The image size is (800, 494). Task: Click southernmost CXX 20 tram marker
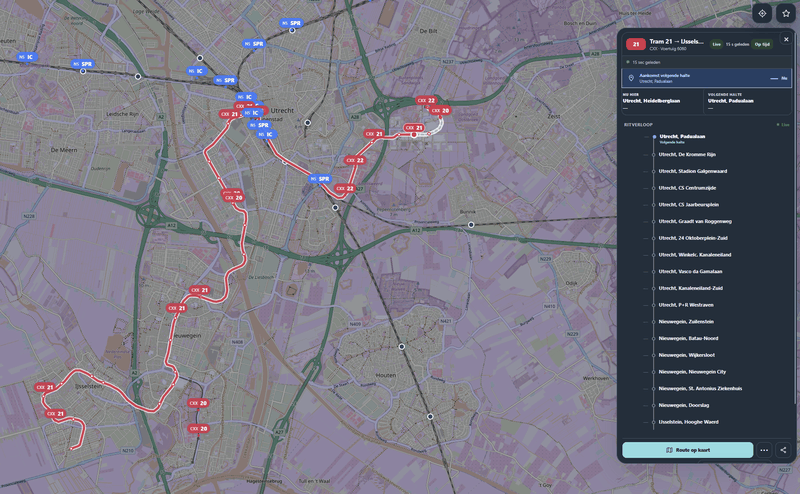point(198,429)
